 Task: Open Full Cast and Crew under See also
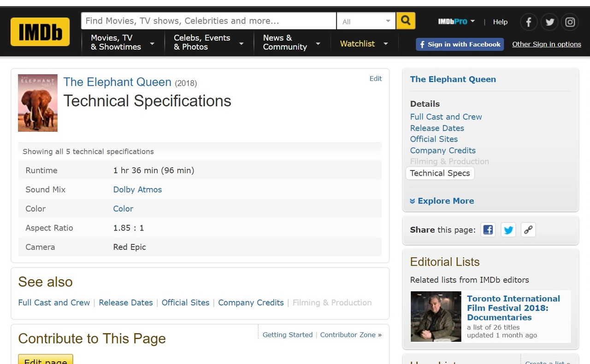click(x=54, y=303)
